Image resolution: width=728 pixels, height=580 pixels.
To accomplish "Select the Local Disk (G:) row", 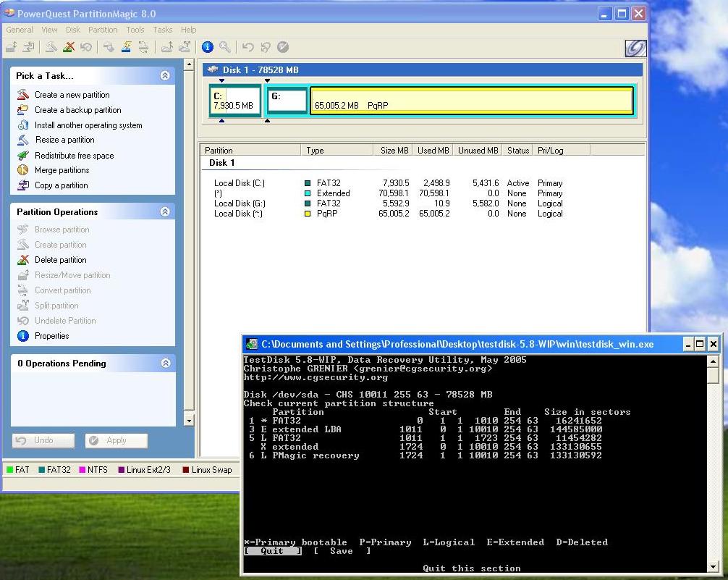I will tap(388, 203).
